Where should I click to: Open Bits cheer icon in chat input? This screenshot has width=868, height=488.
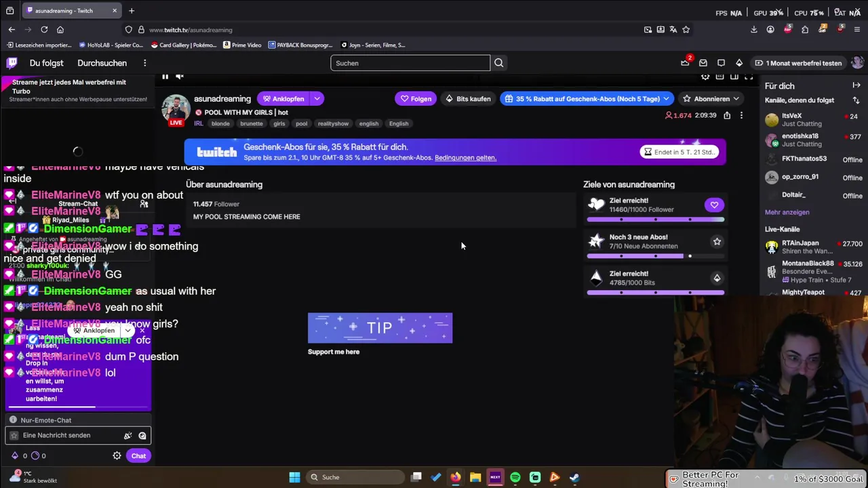127,436
